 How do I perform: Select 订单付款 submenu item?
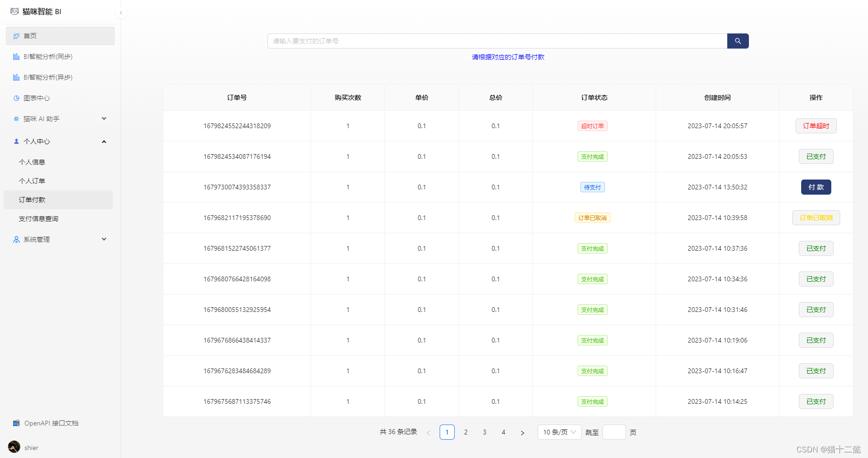58,200
